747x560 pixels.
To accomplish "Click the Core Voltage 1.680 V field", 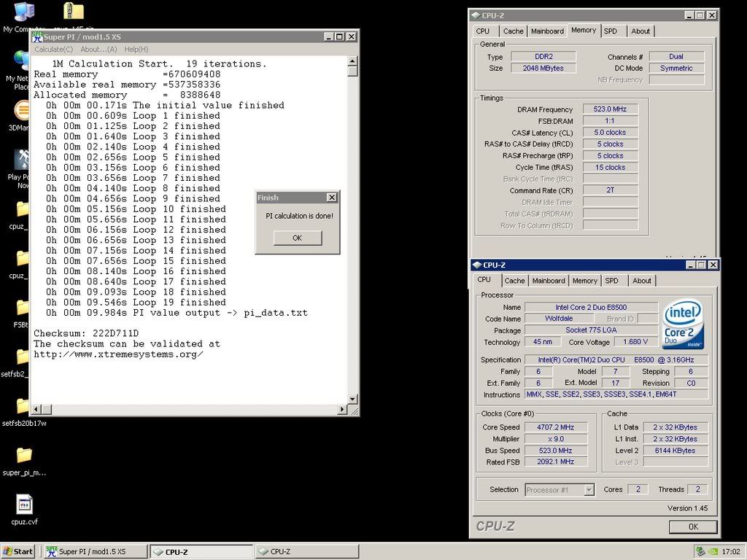I will click(635, 342).
